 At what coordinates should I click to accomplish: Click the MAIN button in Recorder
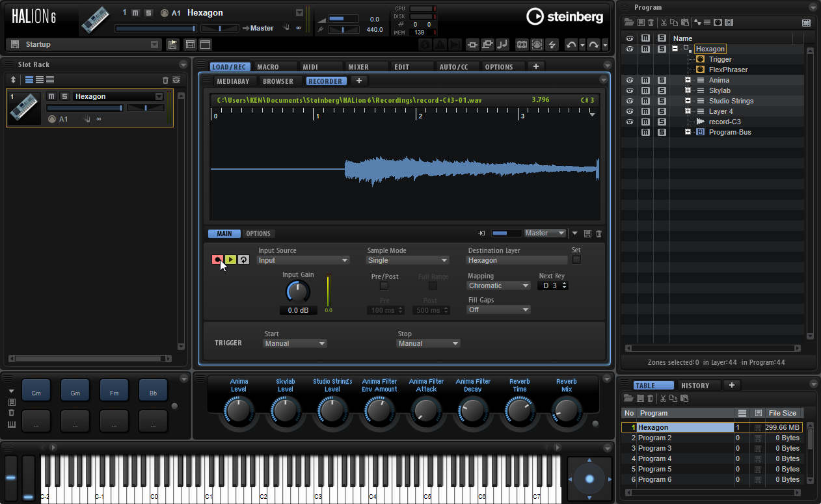224,233
